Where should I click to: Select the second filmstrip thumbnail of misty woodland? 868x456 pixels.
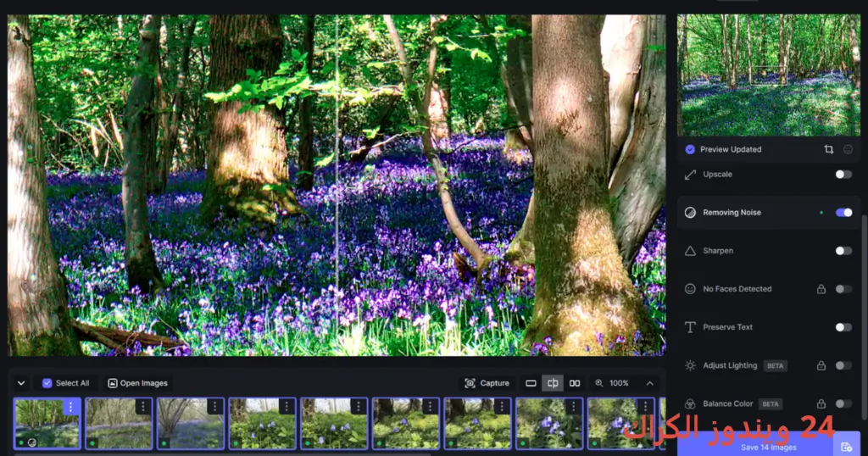coord(119,423)
